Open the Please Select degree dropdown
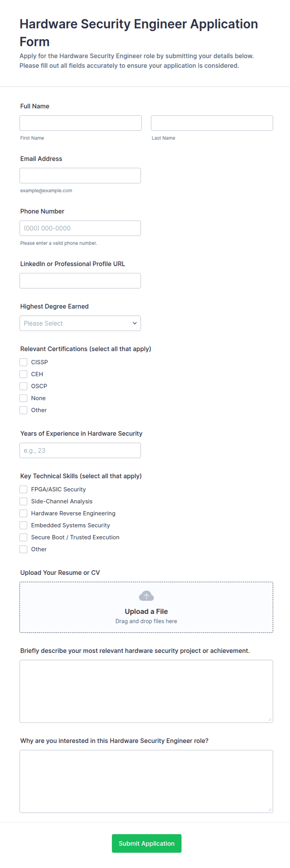290x868 pixels. pos(80,323)
